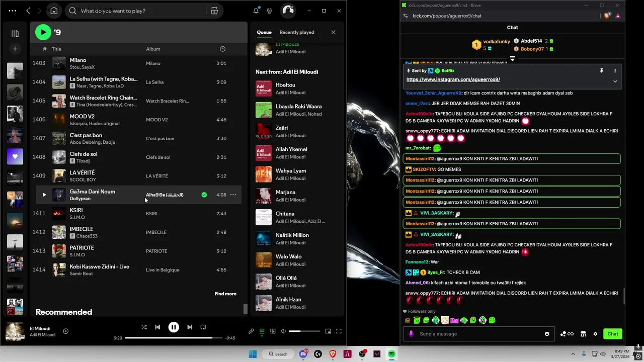644x362 pixels.
Task: Toggle the queue view icon
Action: click(262, 331)
